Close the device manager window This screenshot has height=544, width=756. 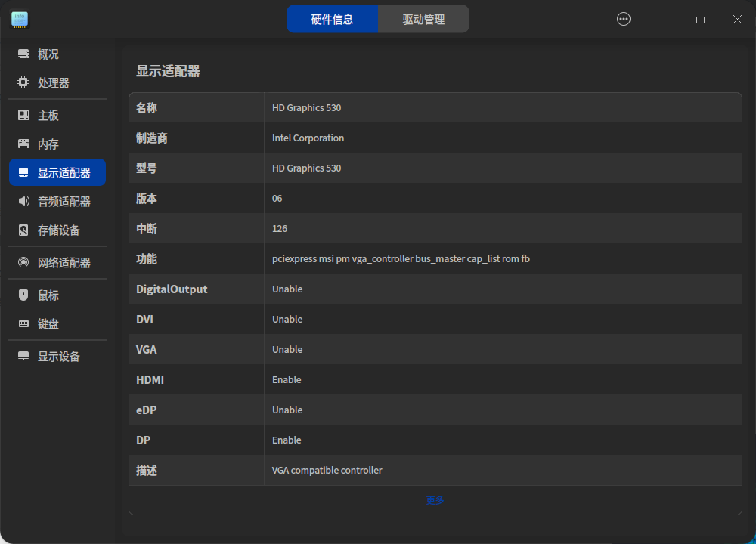[737, 20]
